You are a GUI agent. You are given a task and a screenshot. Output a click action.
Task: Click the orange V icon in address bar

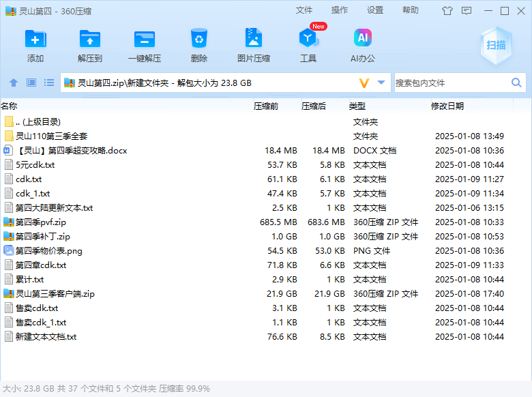point(364,83)
